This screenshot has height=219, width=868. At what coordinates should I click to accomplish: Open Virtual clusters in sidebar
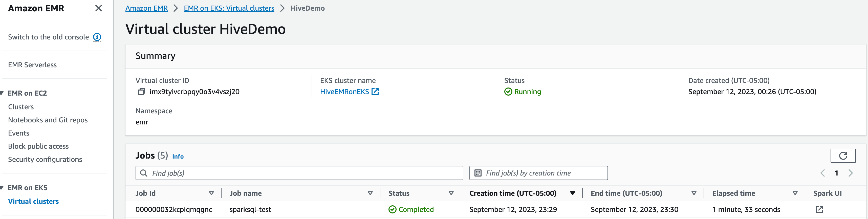pos(33,202)
